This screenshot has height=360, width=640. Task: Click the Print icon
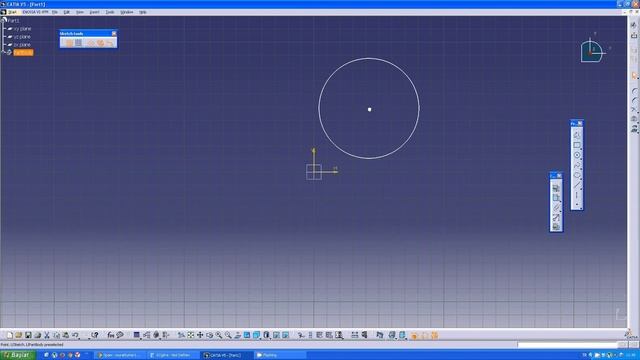coord(38,335)
